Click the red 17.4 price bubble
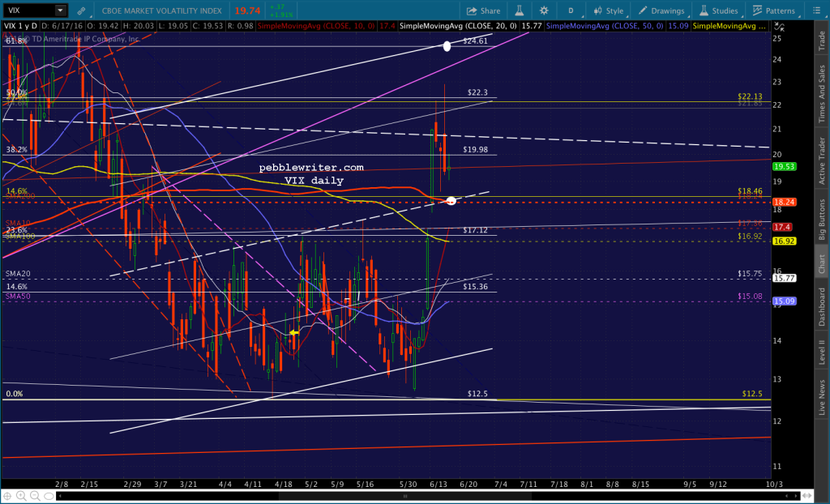830x504 pixels. (x=782, y=227)
